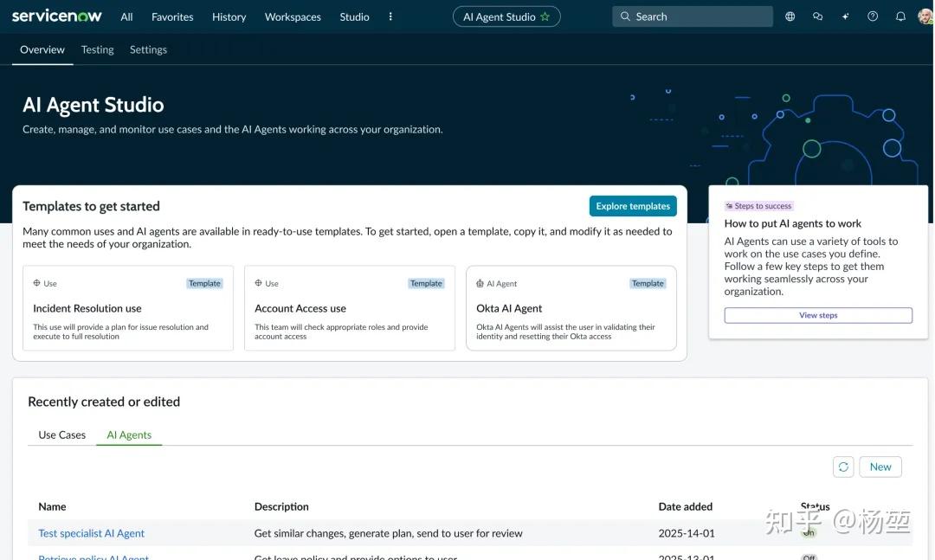Click the New button
The image size is (935, 560).
tap(880, 467)
